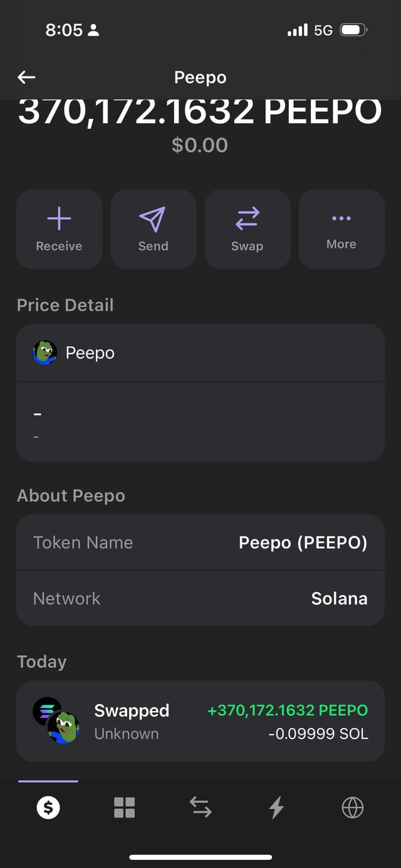The width and height of the screenshot is (401, 868).
Task: Open the wallet dollar tab
Action: point(48,808)
